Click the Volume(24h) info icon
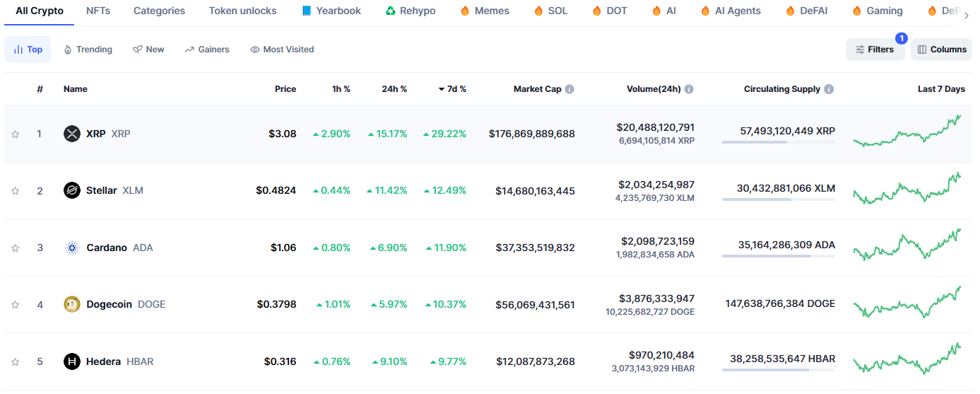The height and width of the screenshot is (394, 980). point(689,89)
